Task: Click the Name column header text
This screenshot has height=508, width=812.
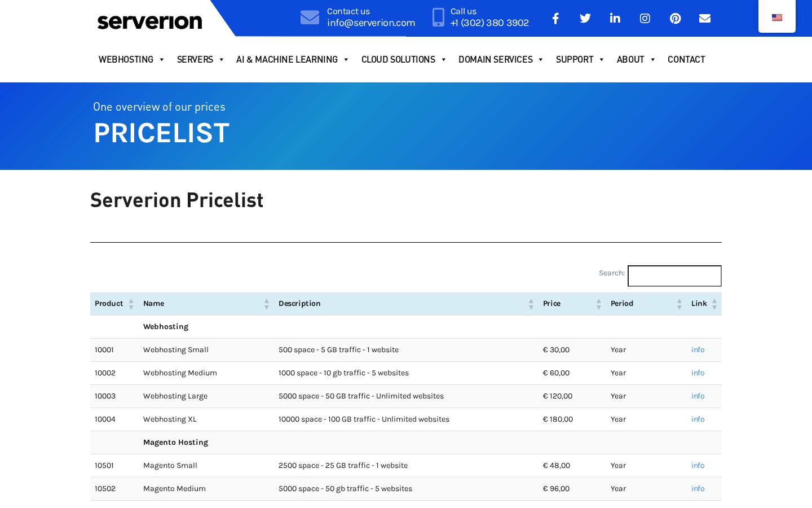Action: 153,304
